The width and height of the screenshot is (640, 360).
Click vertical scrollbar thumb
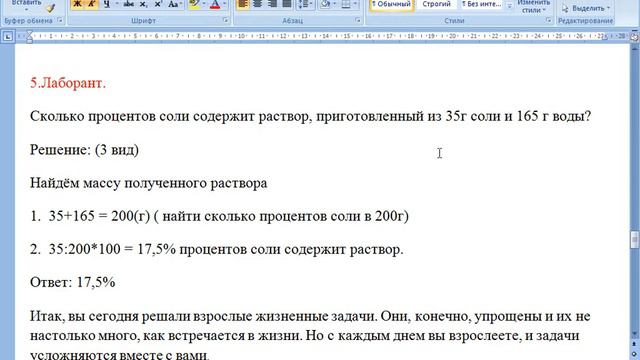tap(634, 240)
